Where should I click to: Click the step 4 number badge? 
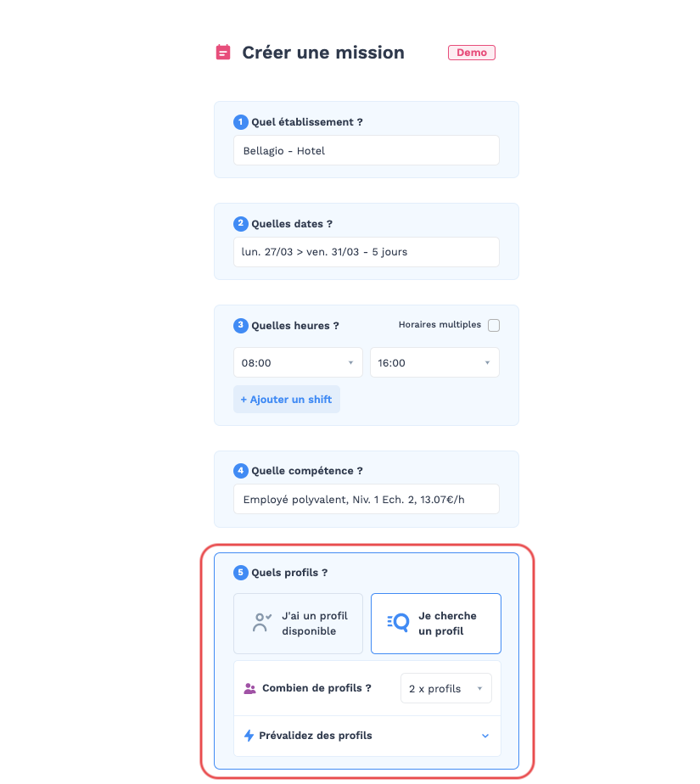point(240,471)
